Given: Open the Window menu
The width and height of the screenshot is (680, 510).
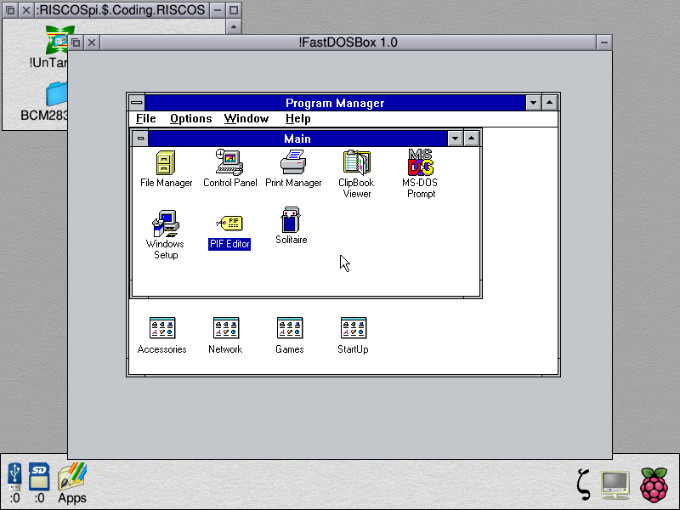Looking at the screenshot, I should click(x=246, y=118).
